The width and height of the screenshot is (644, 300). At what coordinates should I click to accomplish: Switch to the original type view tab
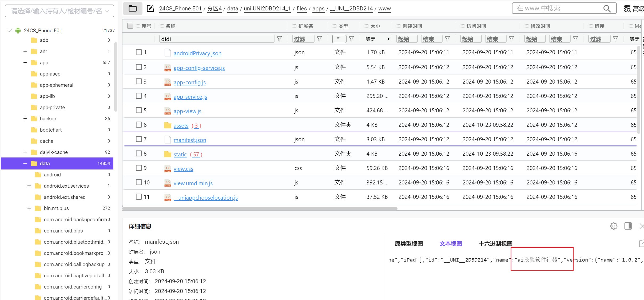point(409,244)
